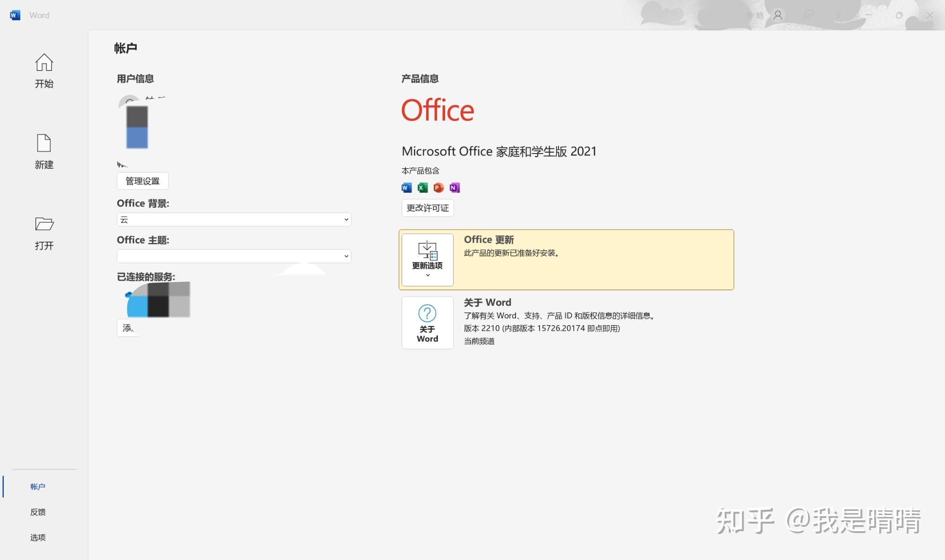The image size is (945, 560).
Task: Open the 开始 home page in sidebar
Action: click(44, 70)
